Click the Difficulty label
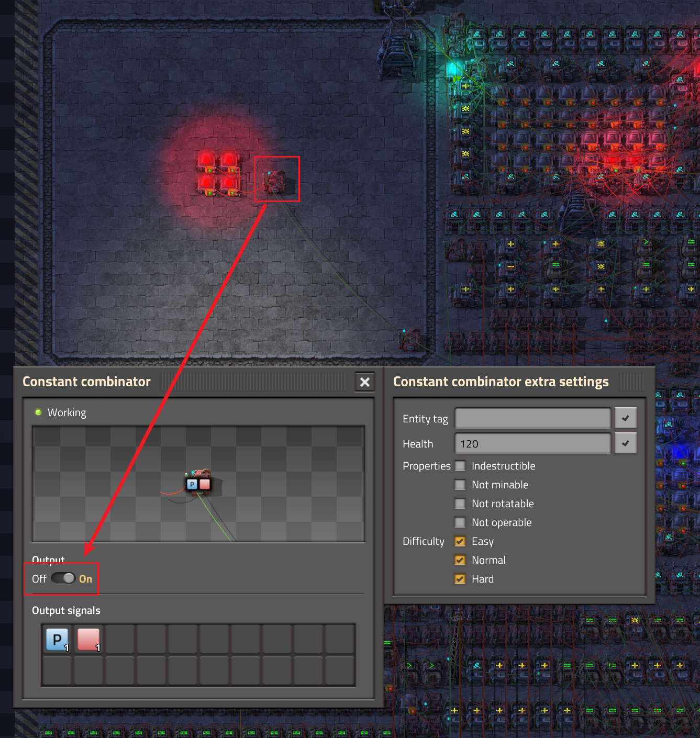Screen dimensions: 700x738 424,541
